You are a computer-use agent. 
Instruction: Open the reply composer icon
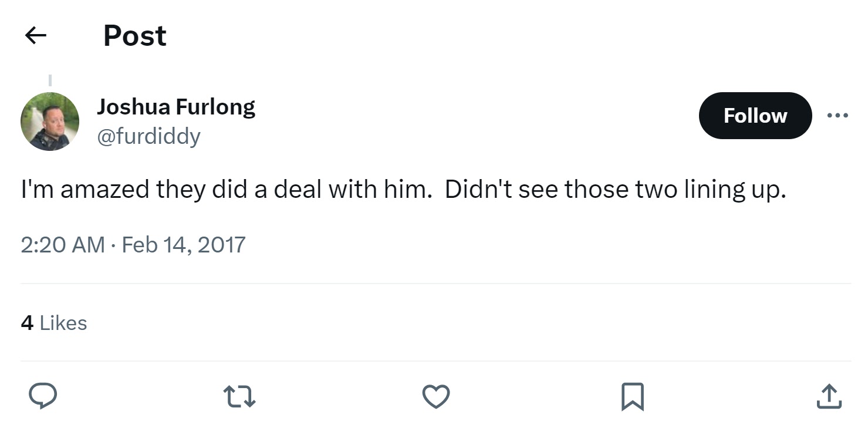[42, 396]
